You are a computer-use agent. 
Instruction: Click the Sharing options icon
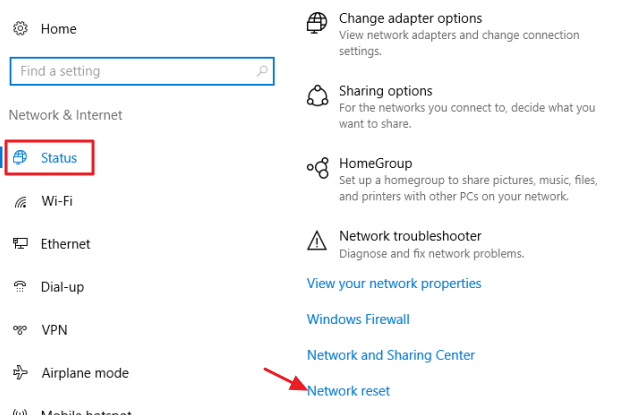[317, 95]
